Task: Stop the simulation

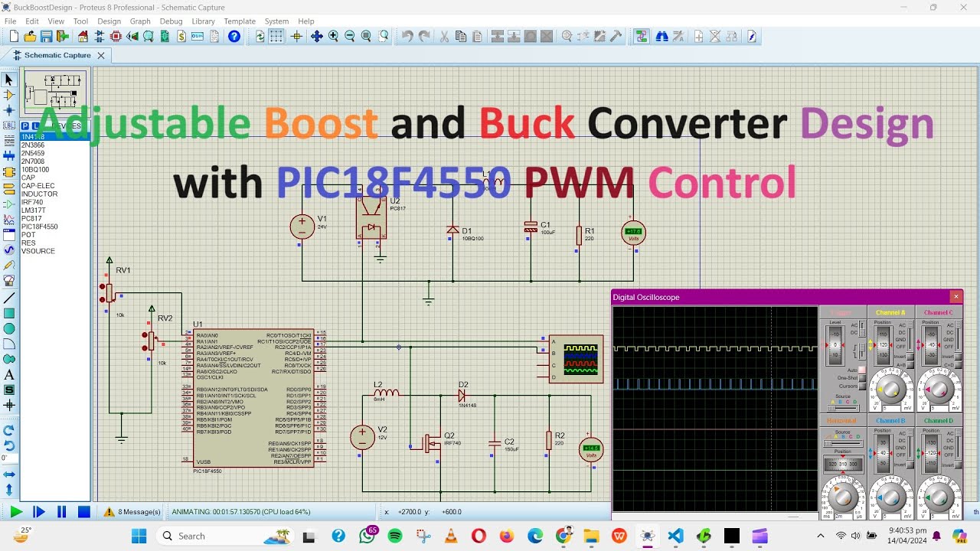Action: coord(84,512)
